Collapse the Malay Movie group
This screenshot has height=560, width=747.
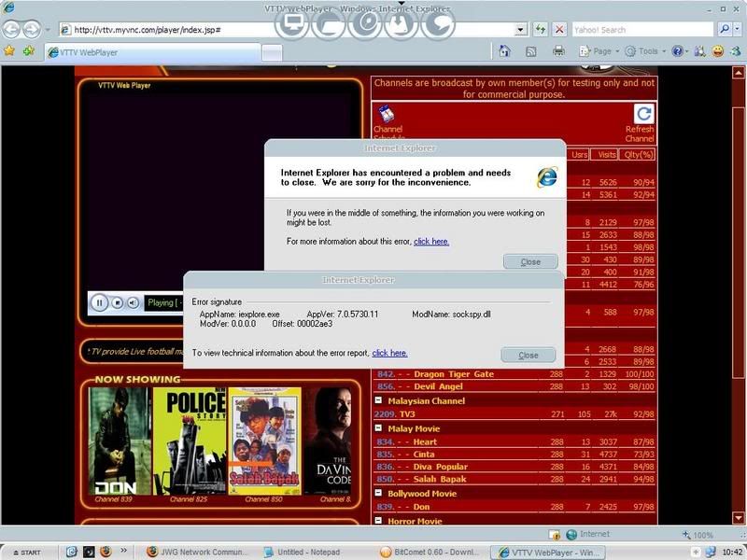point(378,428)
